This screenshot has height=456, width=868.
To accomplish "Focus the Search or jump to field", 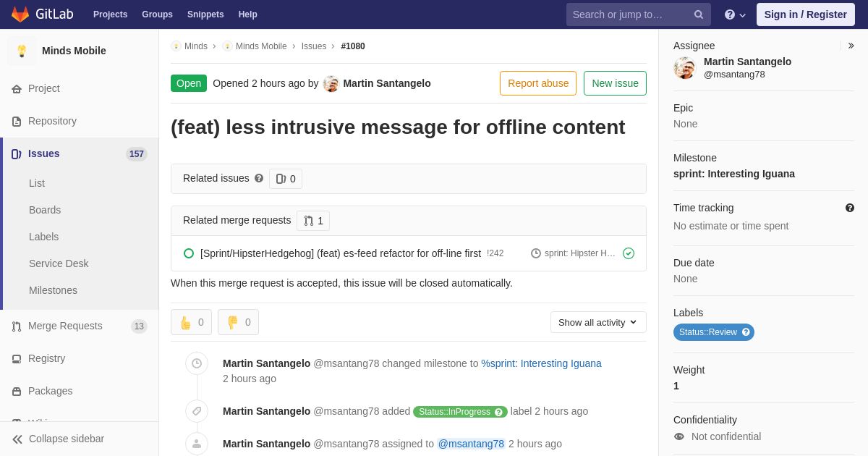I will click(639, 14).
